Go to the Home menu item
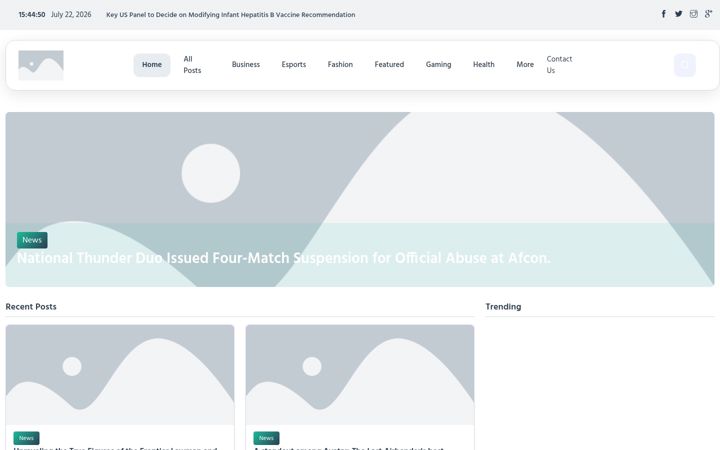Image resolution: width=720 pixels, height=450 pixels. coord(152,65)
